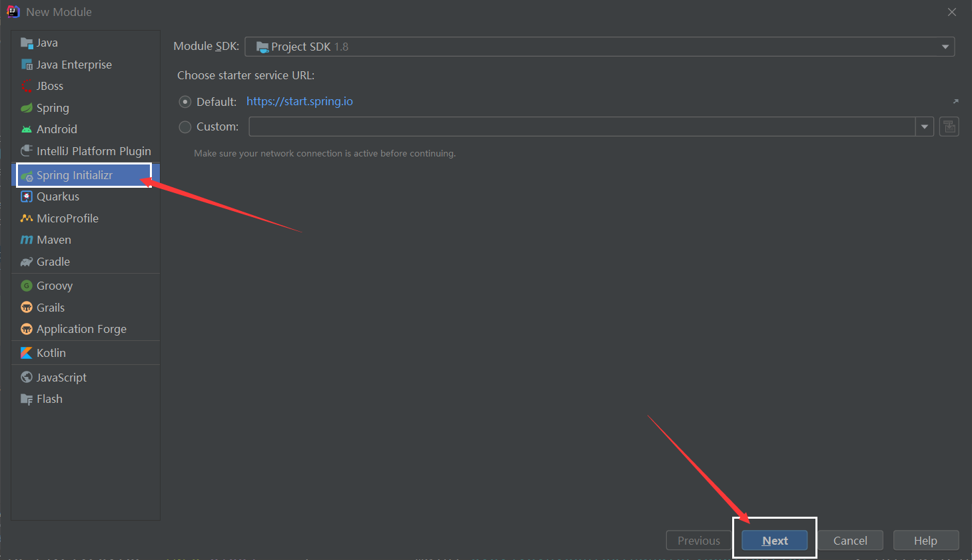Click the network connection notice text
The image size is (972, 560).
pos(325,153)
